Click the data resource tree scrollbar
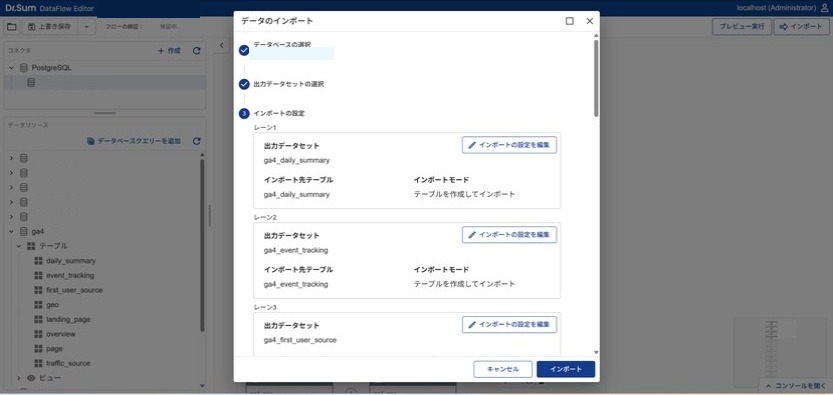This screenshot has width=833, height=395. (202, 245)
